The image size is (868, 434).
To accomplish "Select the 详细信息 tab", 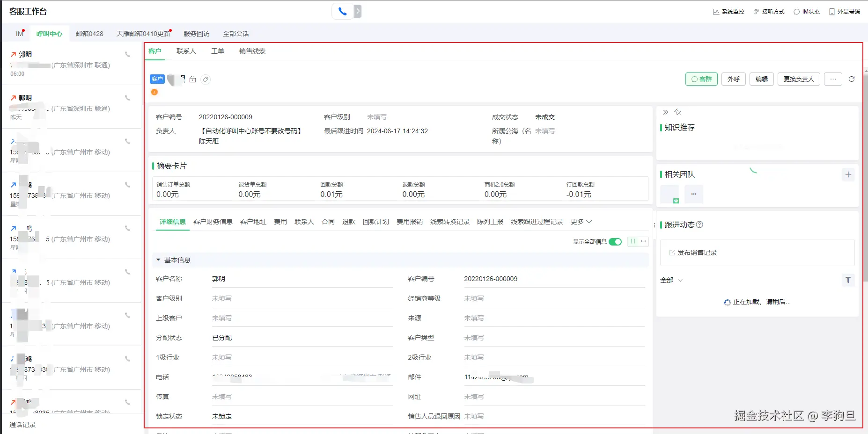I will coord(173,222).
